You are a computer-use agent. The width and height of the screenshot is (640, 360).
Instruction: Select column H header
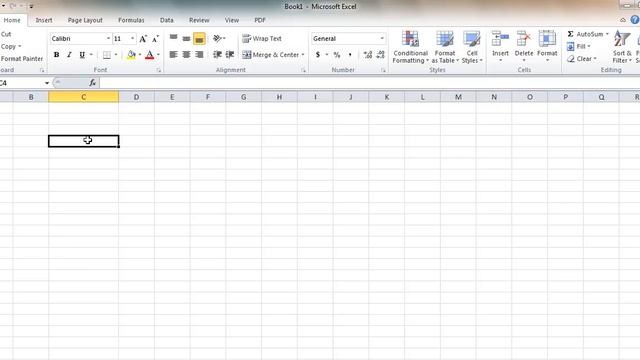[279, 97]
